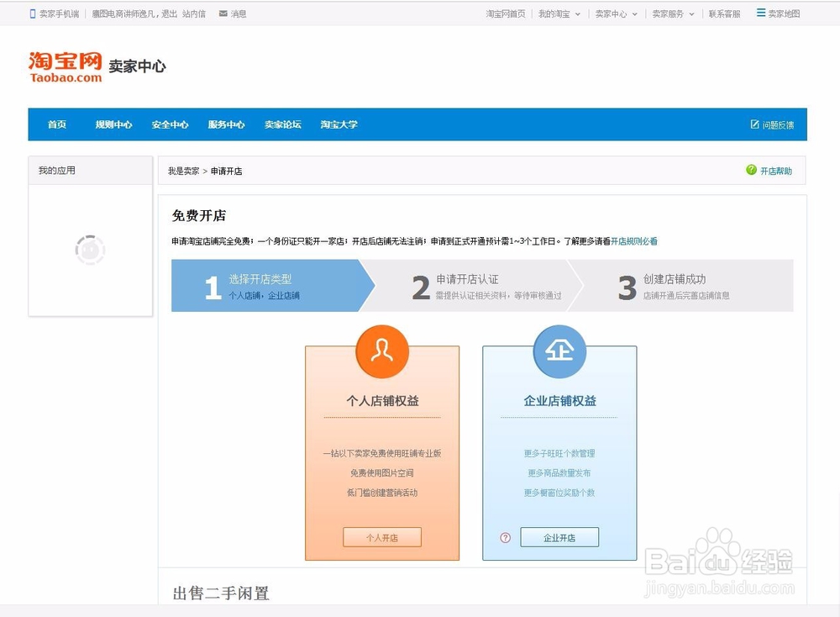Click the red question mark beside 企业开店
The width and height of the screenshot is (840, 617).
(505, 538)
